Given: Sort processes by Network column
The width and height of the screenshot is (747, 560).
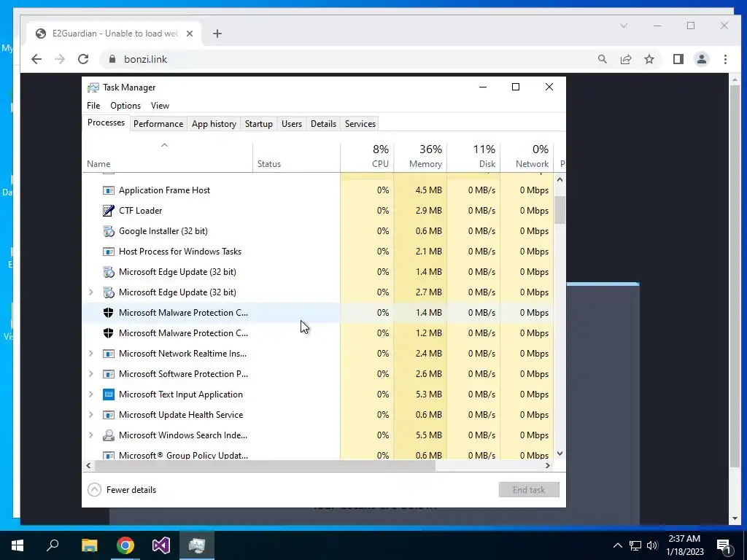Looking at the screenshot, I should (x=527, y=157).
